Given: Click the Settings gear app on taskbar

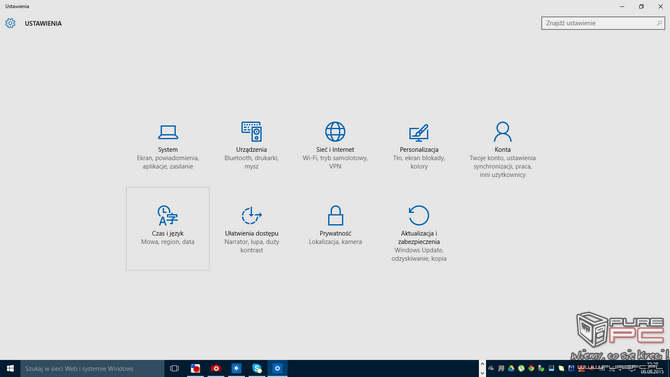Looking at the screenshot, I should pyautogui.click(x=277, y=368).
